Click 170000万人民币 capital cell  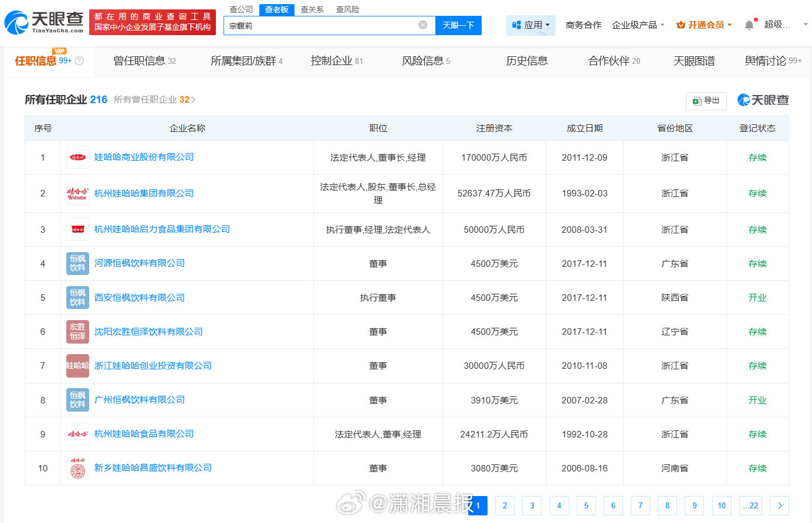click(494, 157)
